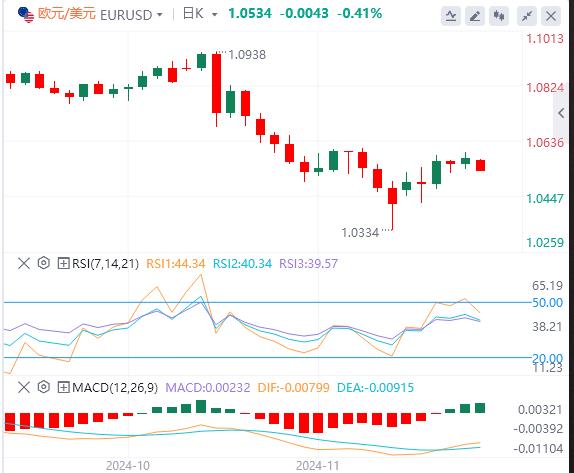Viewport: 574px width, 473px height.
Task: Click the DIF:-0.00799 value
Action: (x=294, y=387)
